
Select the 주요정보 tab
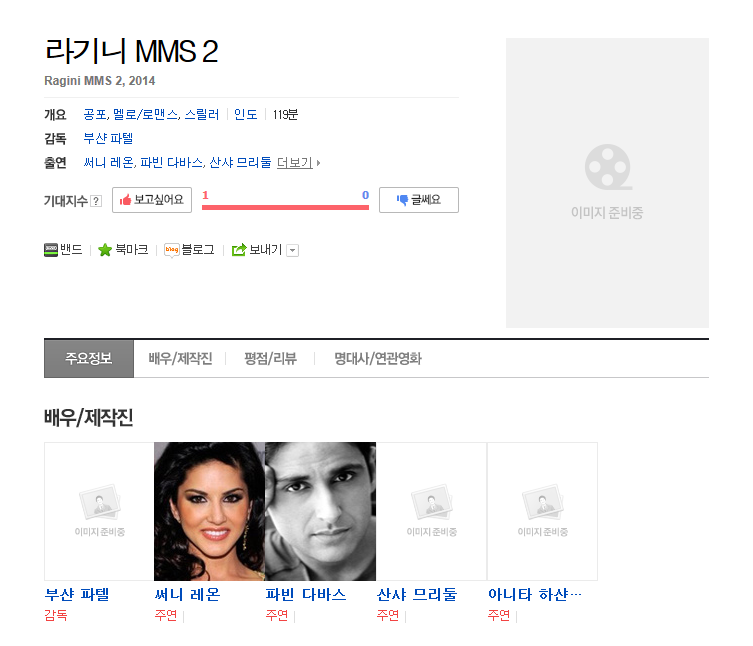pos(89,359)
